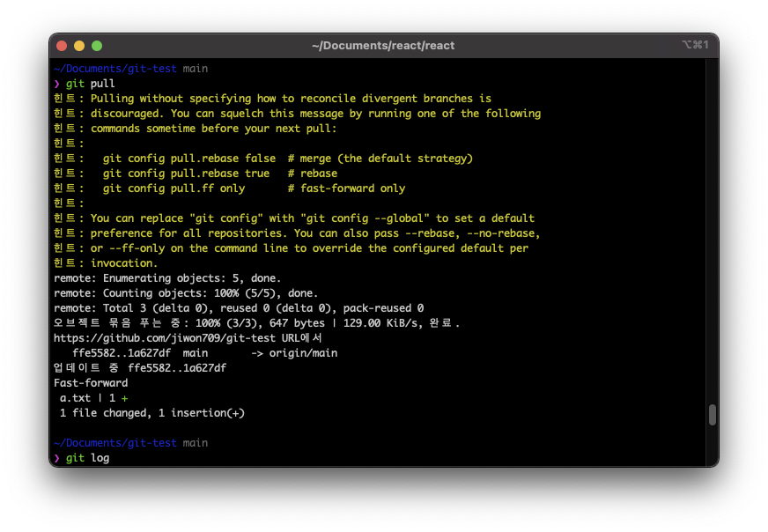Viewport: 768px width, 532px height.
Task: Open the https://github.com/jiwon709/git-test URL
Action: (x=167, y=338)
